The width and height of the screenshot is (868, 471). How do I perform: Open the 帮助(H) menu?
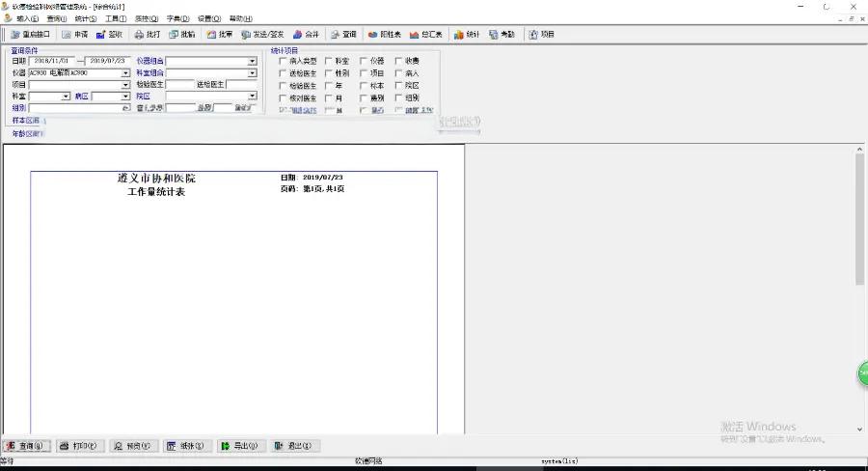[241, 19]
